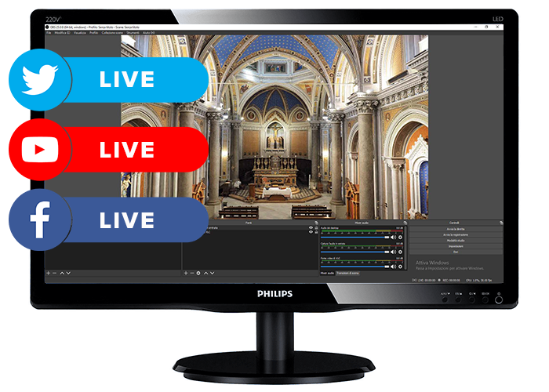Mute the Audio del desktop speaker
The image size is (549, 392).
coord(394,237)
